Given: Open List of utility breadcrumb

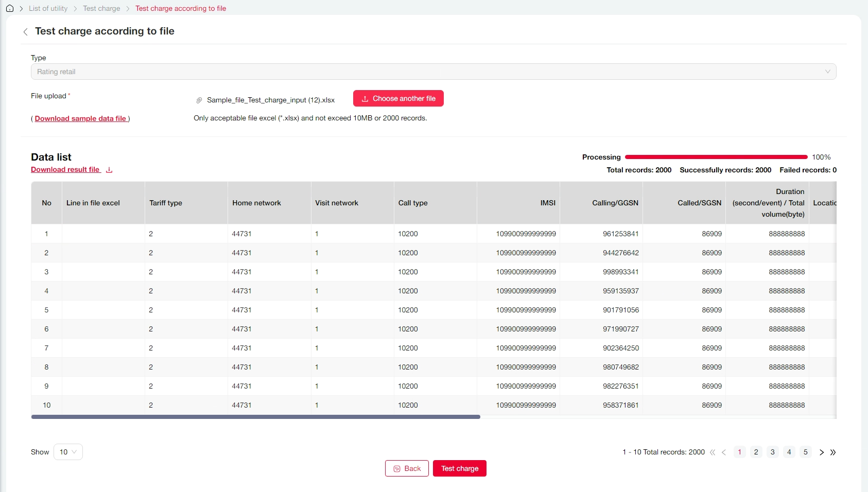Looking at the screenshot, I should tap(48, 8).
